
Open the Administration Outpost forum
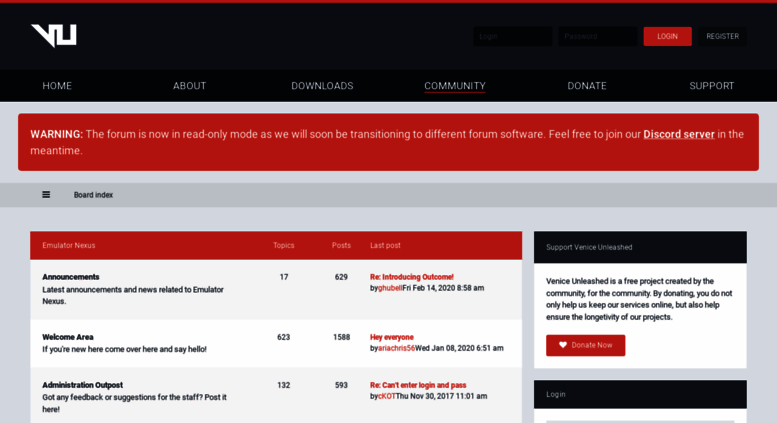[x=82, y=385]
